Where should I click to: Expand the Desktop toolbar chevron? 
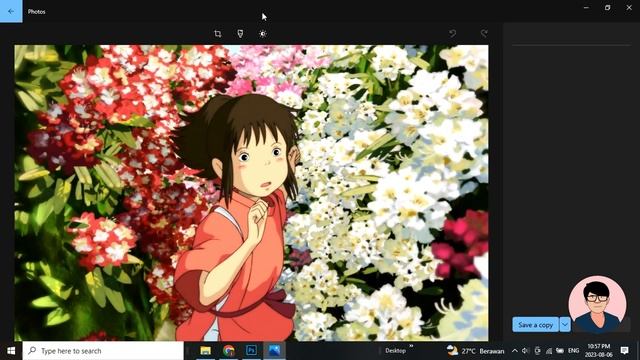pos(411,346)
